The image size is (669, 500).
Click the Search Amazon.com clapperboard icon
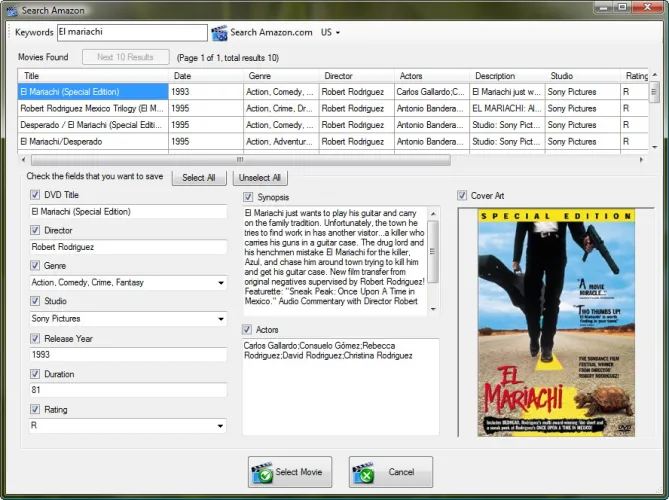(219, 33)
